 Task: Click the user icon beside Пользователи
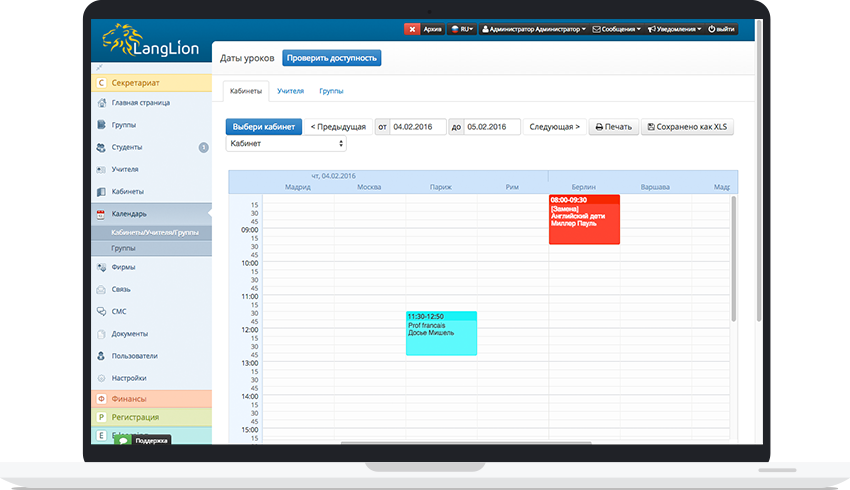point(101,356)
